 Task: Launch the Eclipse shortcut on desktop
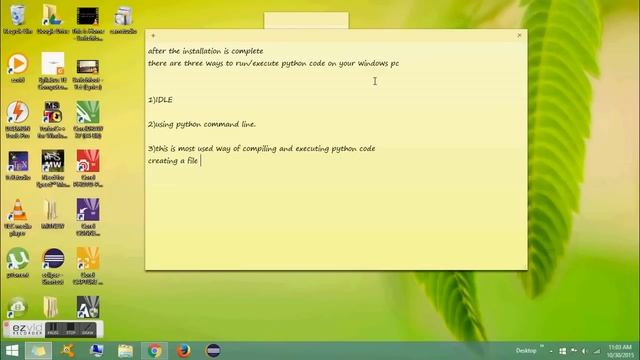click(x=52, y=266)
